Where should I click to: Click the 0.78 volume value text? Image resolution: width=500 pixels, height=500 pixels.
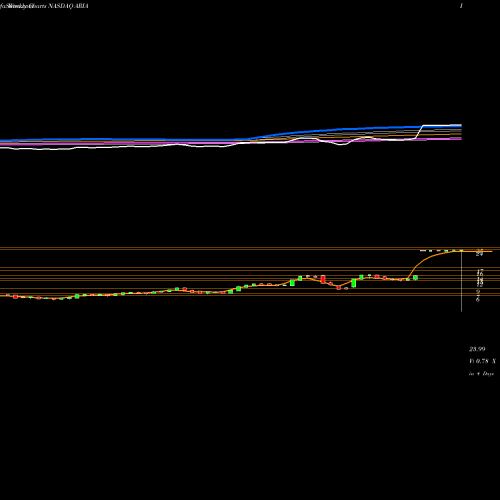482,361
